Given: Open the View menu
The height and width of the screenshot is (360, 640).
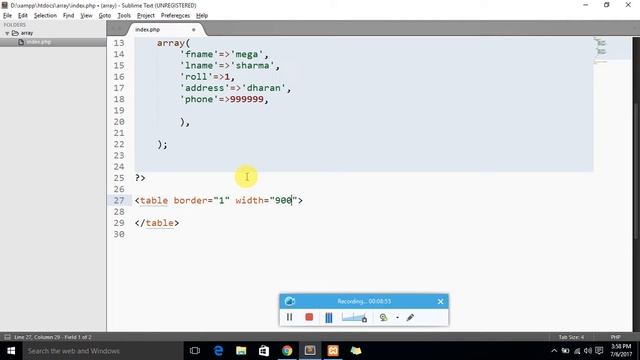Looking at the screenshot, I should point(86,16).
